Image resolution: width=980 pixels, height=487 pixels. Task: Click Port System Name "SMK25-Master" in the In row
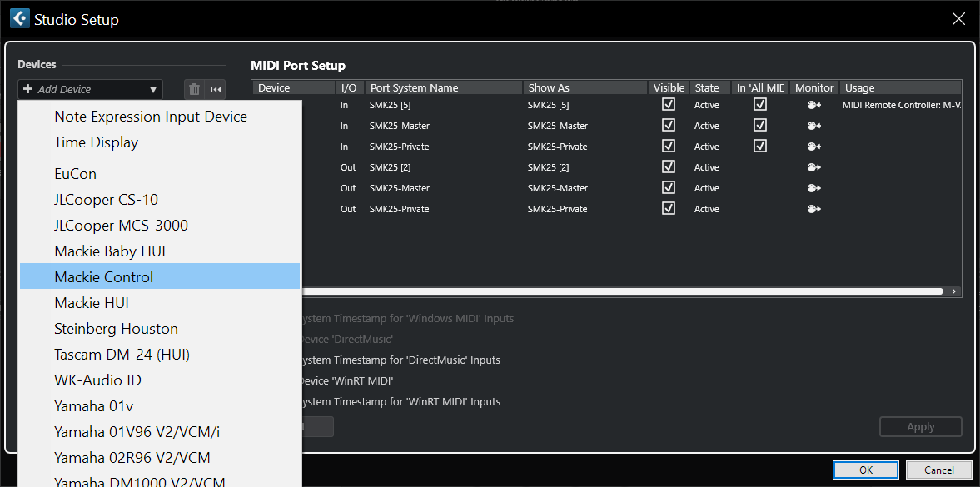[400, 126]
